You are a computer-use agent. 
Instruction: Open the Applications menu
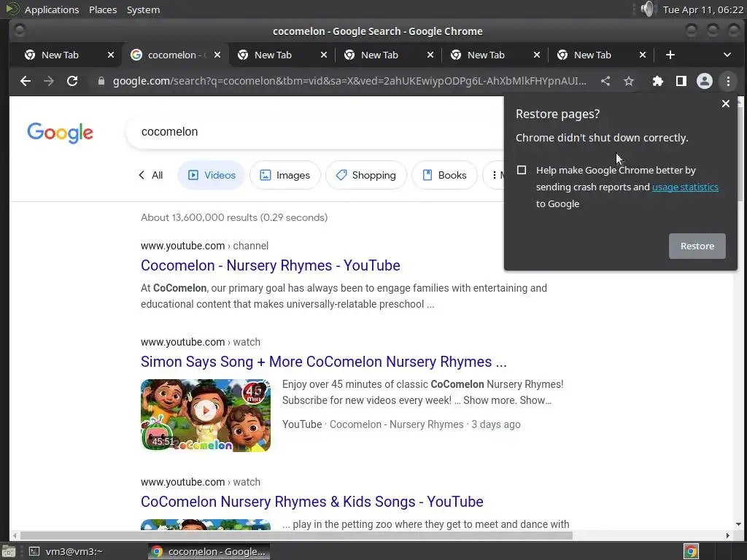pos(52,9)
